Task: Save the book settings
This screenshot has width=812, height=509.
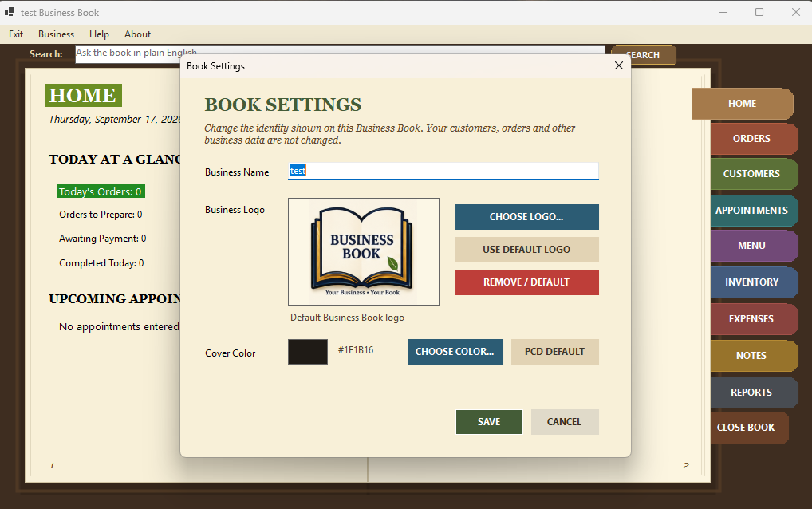Action: 489,422
